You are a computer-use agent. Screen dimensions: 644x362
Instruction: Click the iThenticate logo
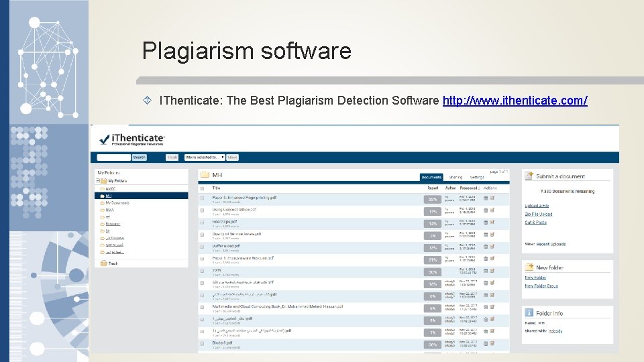click(132, 139)
